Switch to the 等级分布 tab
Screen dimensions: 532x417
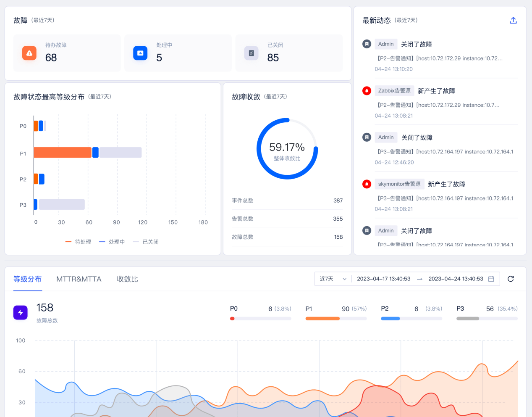(x=28, y=279)
